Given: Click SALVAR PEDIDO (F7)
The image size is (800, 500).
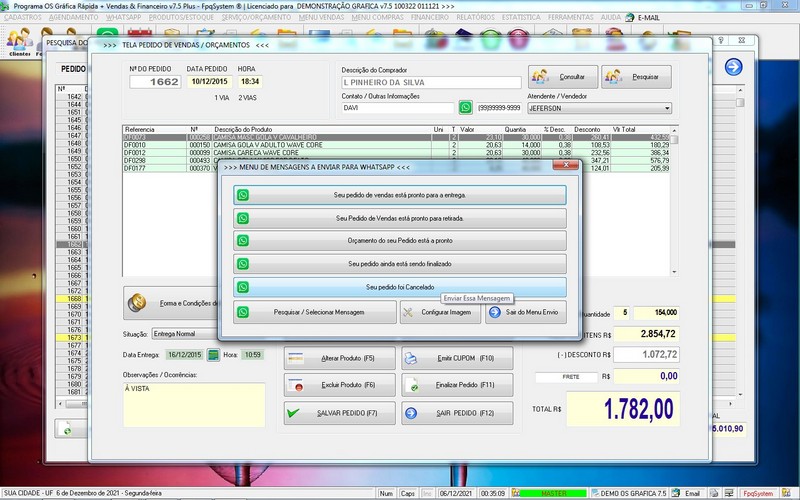Looking at the screenshot, I should [339, 413].
